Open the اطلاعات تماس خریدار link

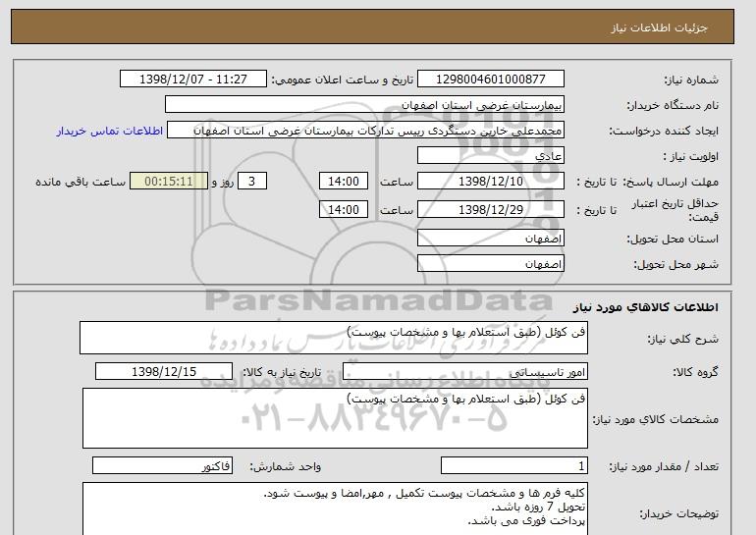coord(109,132)
